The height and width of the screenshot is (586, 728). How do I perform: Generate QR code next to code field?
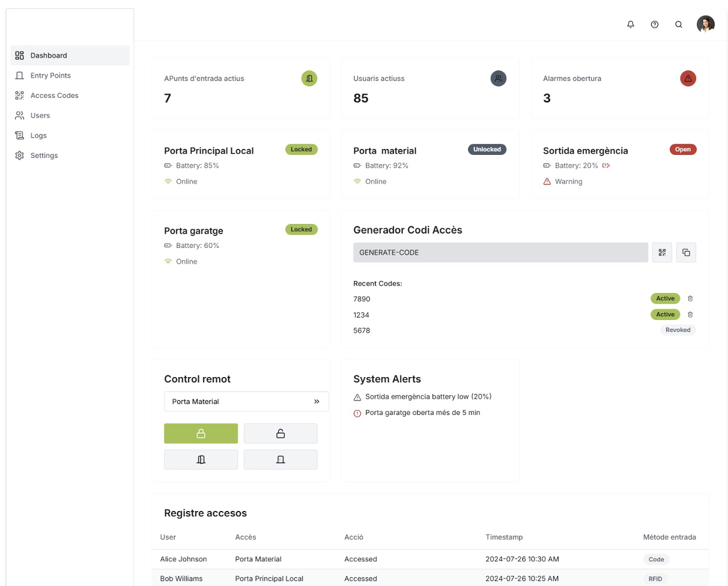point(662,253)
